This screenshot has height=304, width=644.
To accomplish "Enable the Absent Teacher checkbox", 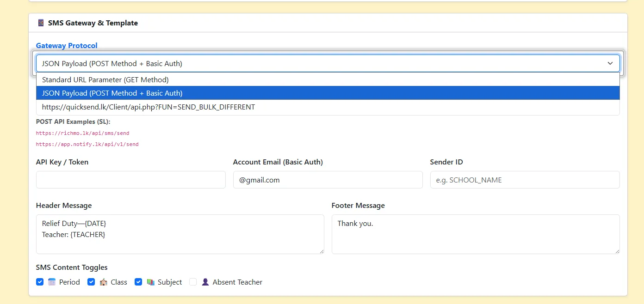I will coord(193,282).
